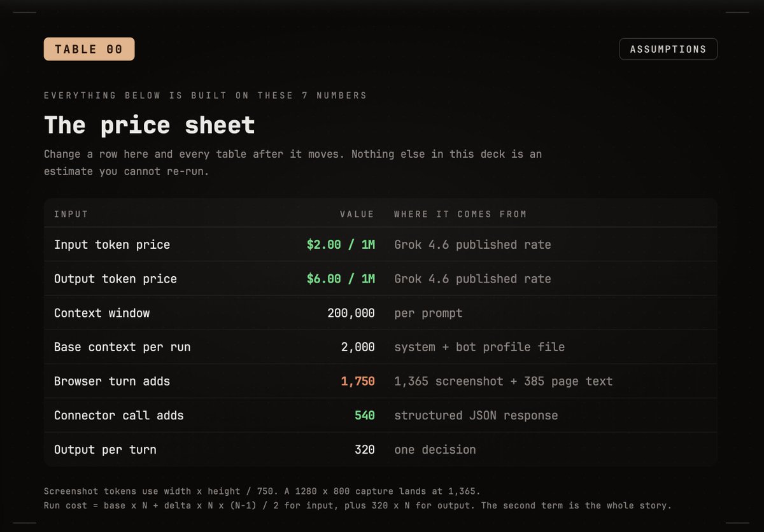Click the 200,000 context window value

[x=351, y=313]
